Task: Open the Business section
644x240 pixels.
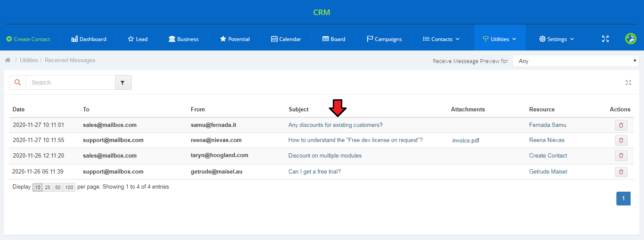Action: 183,39
